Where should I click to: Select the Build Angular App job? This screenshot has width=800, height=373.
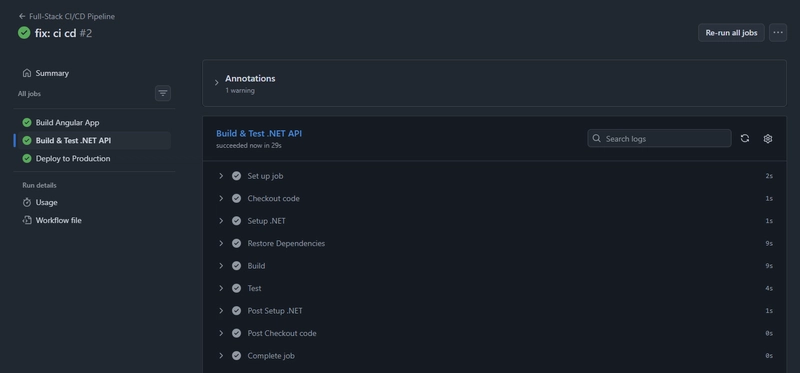point(92,122)
